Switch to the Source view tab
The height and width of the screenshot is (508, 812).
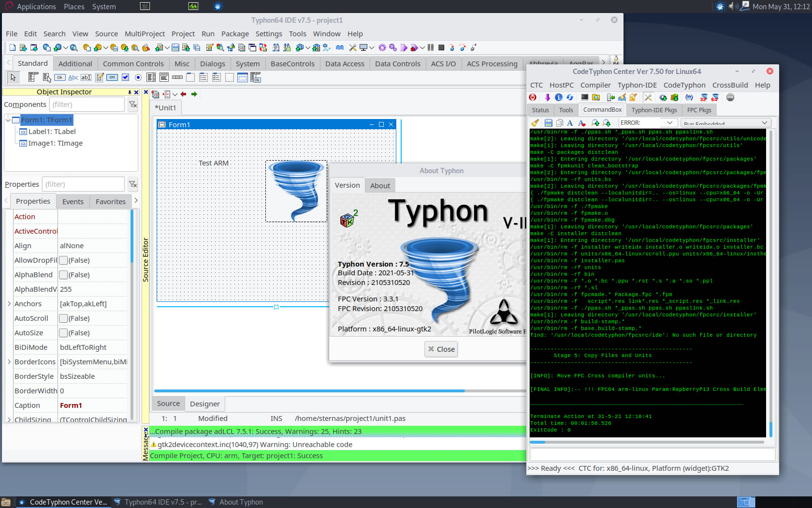[x=168, y=403]
